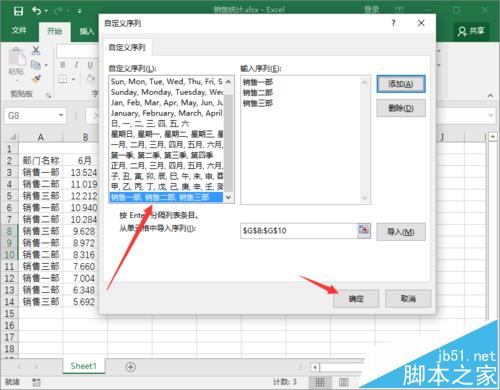This screenshot has height=390, width=500.
Task: Switch to Normal view in status bar
Action: [x=320, y=382]
